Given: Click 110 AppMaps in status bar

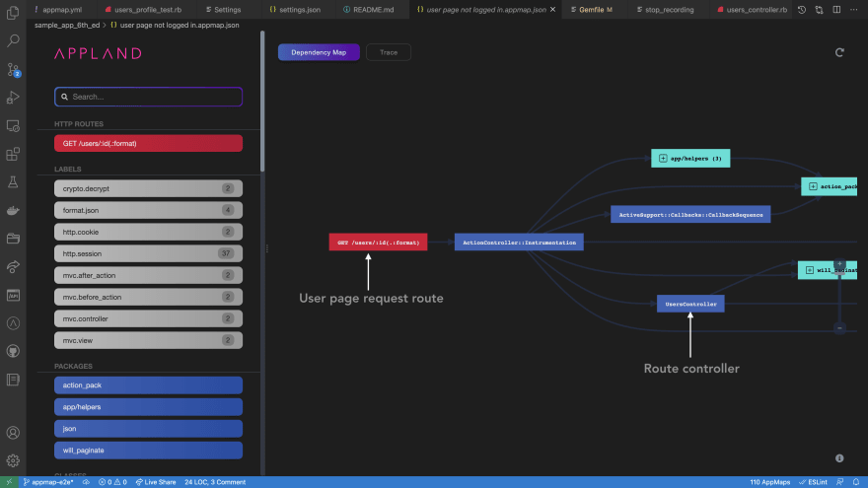Looking at the screenshot, I should coord(769,482).
